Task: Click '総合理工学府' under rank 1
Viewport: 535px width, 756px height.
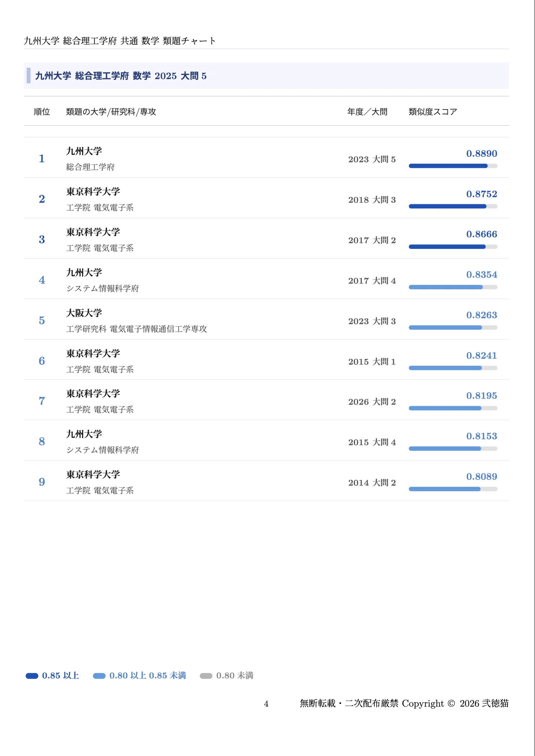Action: point(91,167)
